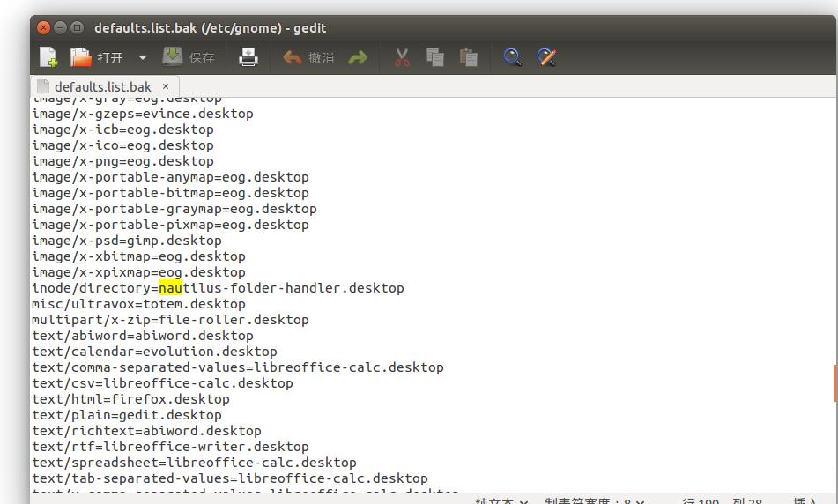The image size is (838, 504).
Task: Click the 打开 (Open) button label
Action: coord(110,58)
